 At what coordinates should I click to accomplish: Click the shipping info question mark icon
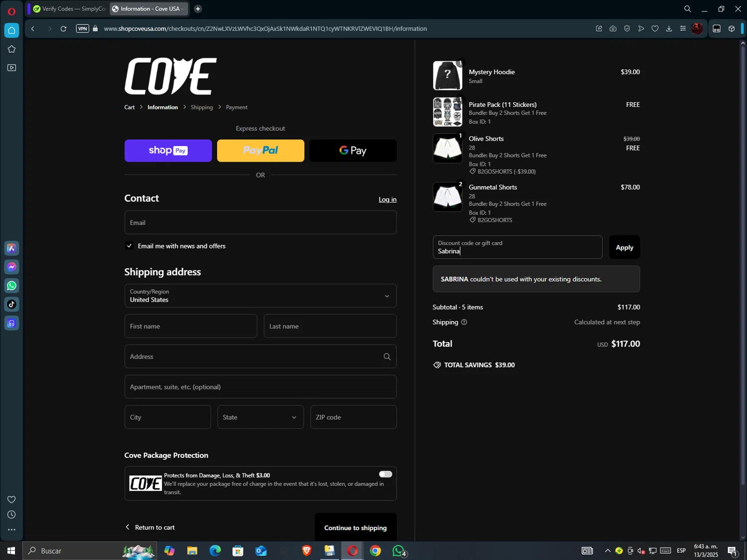click(464, 322)
